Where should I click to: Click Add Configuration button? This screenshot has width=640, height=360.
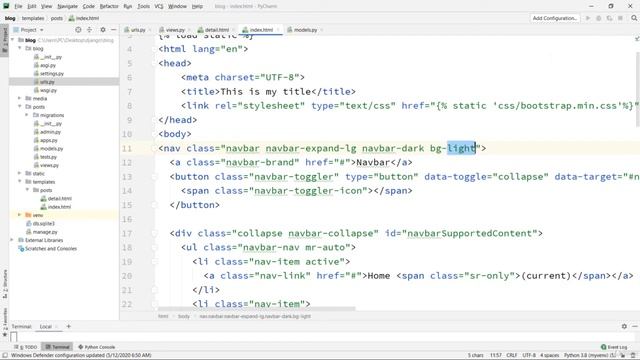[x=555, y=18]
